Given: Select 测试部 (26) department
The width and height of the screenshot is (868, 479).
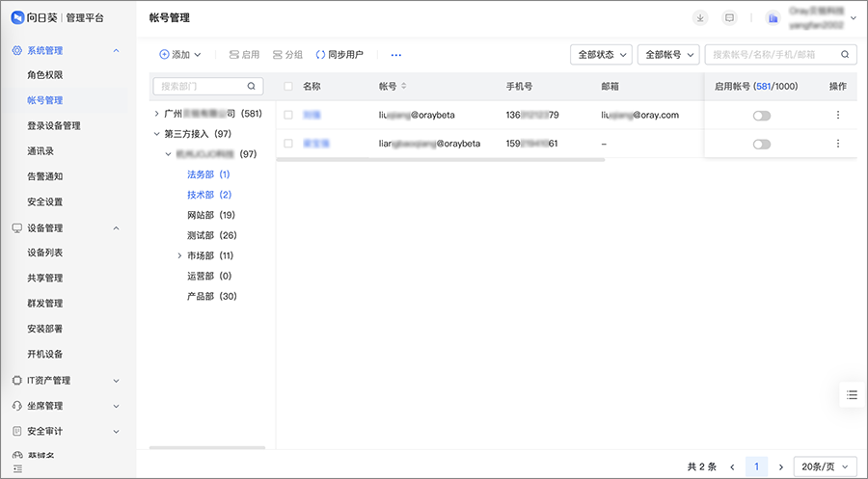Looking at the screenshot, I should click(211, 235).
